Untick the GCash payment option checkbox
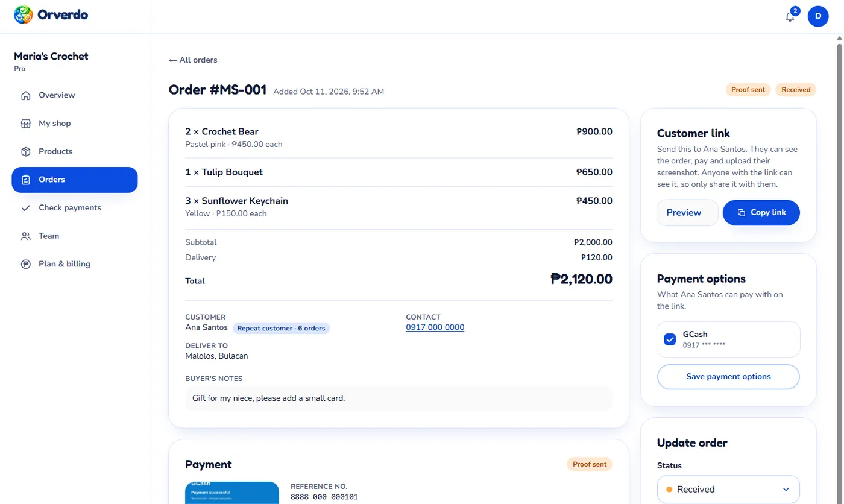This screenshot has width=844, height=504. pyautogui.click(x=670, y=339)
